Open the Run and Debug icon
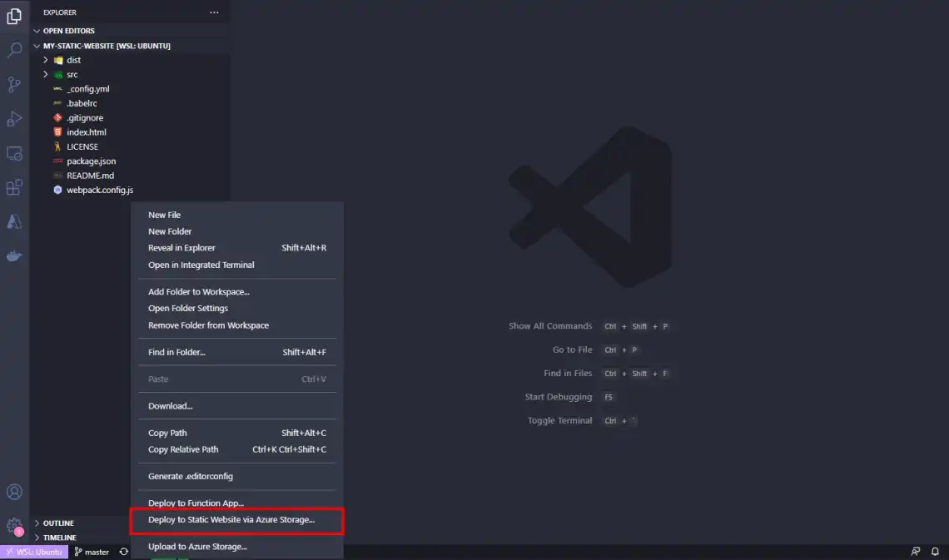Screen dimensions: 949x560 pos(15,118)
